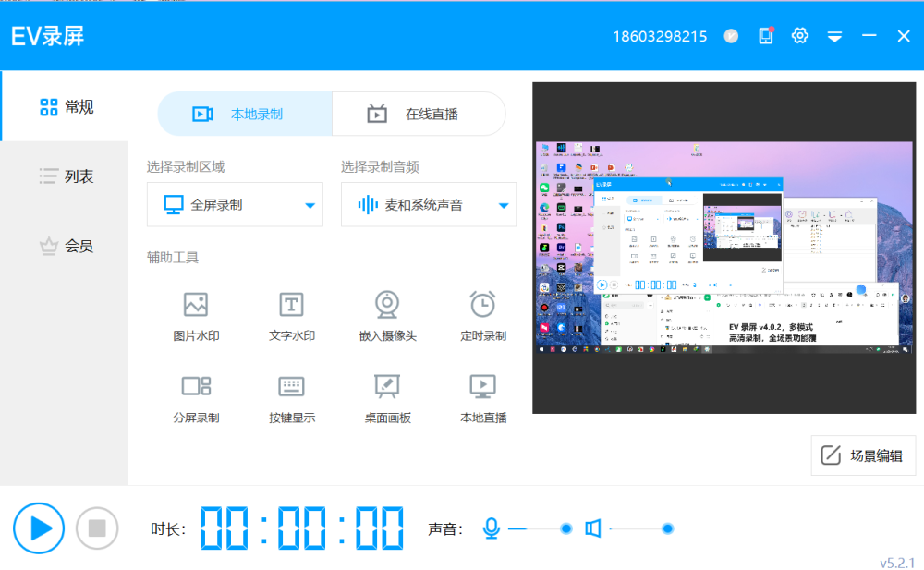This screenshot has height=570, width=924.
Task: Mute the system speaker icon
Action: [593, 528]
